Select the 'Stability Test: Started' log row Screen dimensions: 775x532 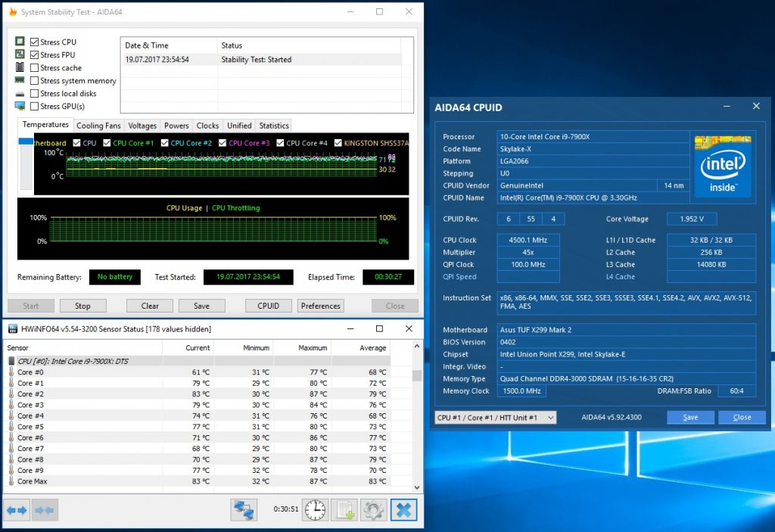[x=260, y=59]
